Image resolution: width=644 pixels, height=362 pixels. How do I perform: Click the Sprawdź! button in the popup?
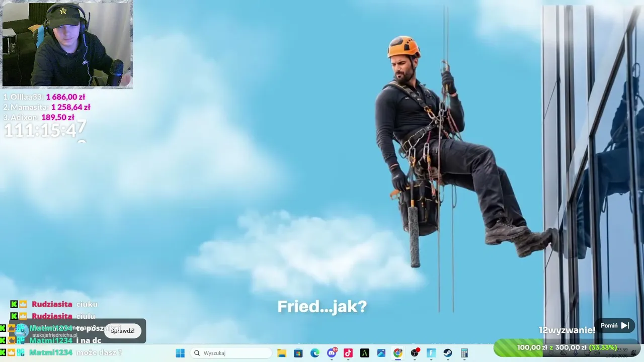[x=123, y=331]
